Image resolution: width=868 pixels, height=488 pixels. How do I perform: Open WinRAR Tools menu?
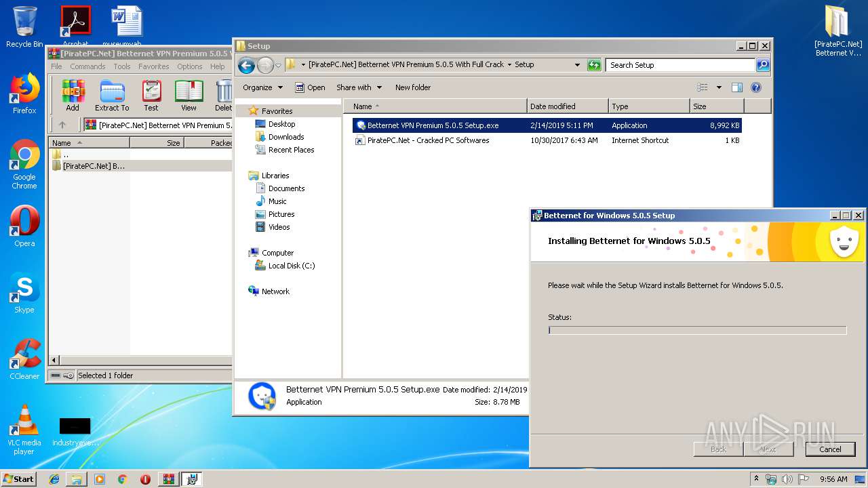(x=122, y=66)
